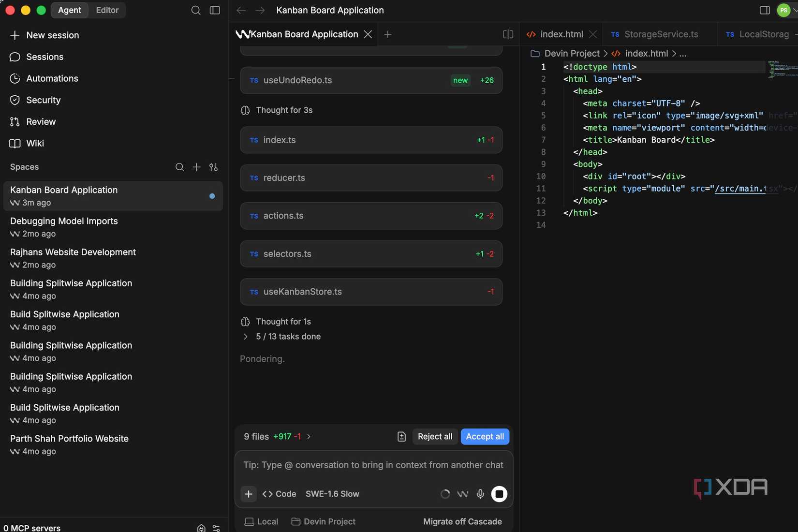Click the attach plus button in chat input
The image size is (798, 532).
pos(249,494)
